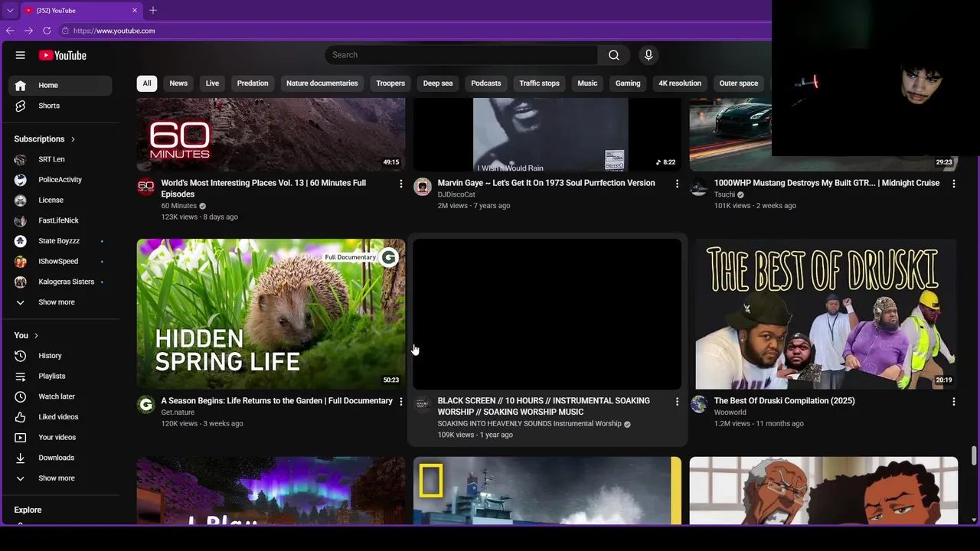Click the YouTube search input field

(462, 55)
